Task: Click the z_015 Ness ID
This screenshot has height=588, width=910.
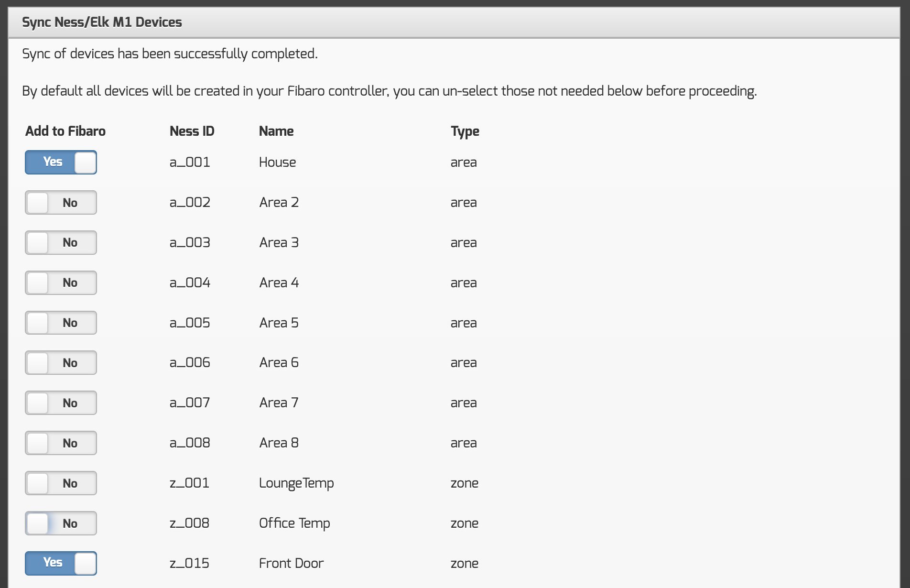Action: point(189,564)
